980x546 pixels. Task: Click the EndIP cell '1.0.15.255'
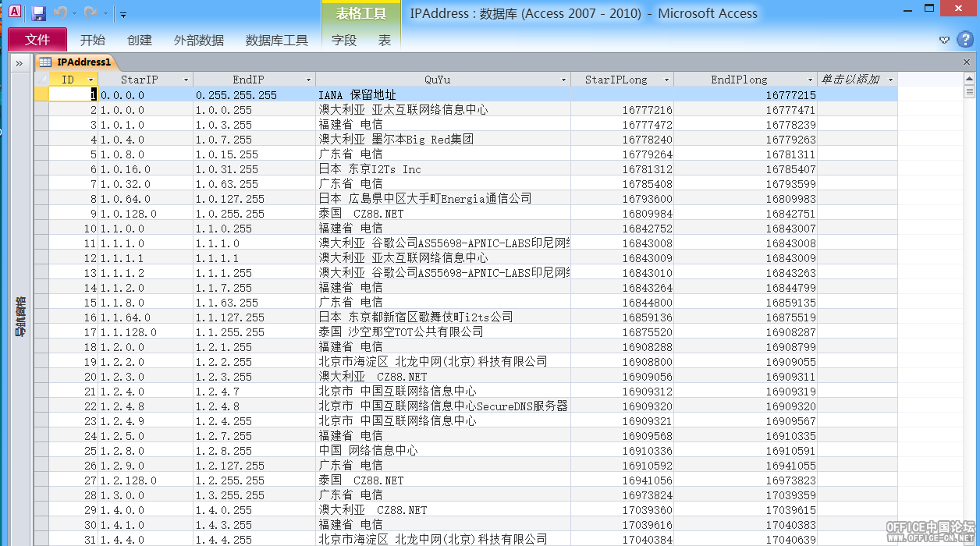254,154
